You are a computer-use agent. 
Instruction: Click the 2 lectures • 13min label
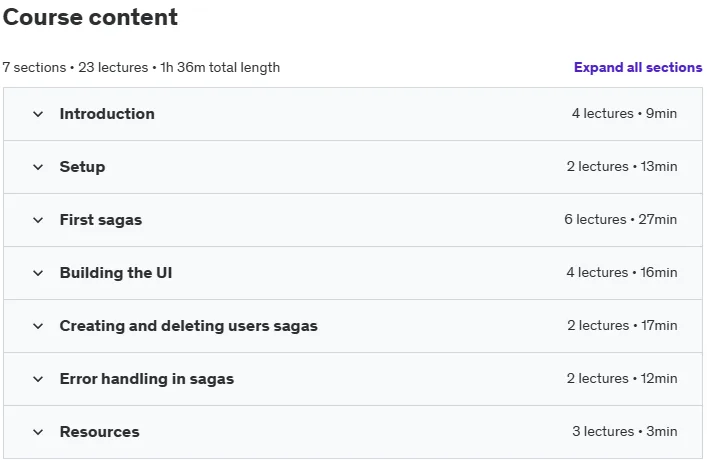[x=622, y=166]
